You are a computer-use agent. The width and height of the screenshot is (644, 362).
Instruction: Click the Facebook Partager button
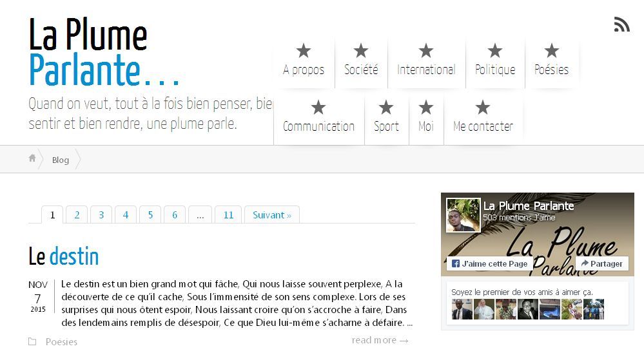tap(601, 263)
